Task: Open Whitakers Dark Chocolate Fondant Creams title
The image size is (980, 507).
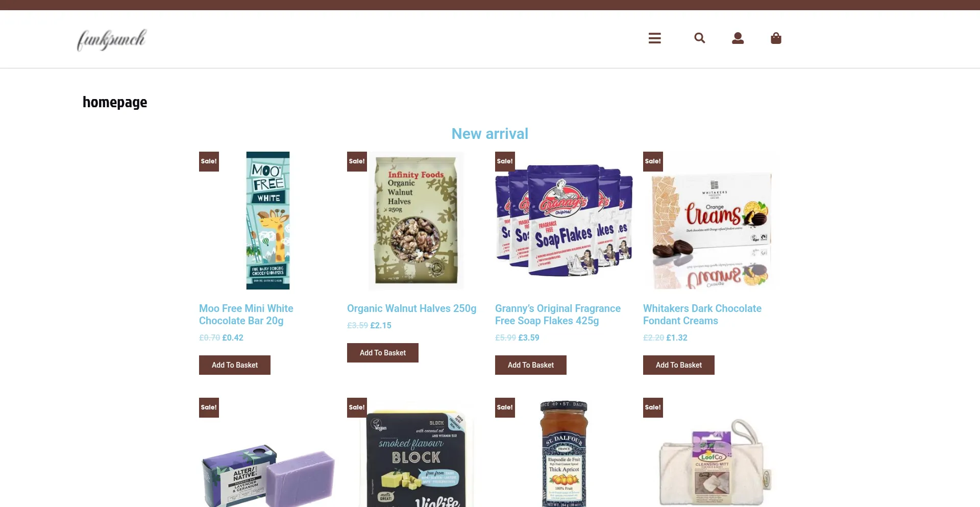Action: tap(702, 315)
